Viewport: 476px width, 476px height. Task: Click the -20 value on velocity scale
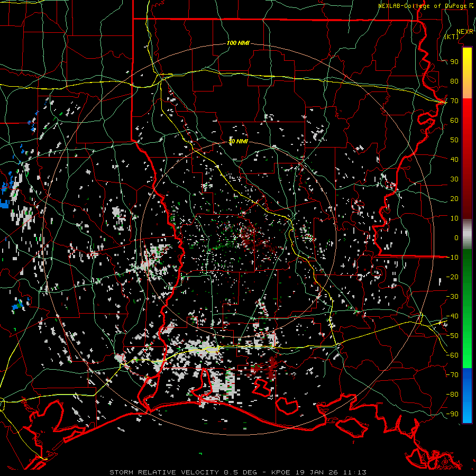pos(452,277)
